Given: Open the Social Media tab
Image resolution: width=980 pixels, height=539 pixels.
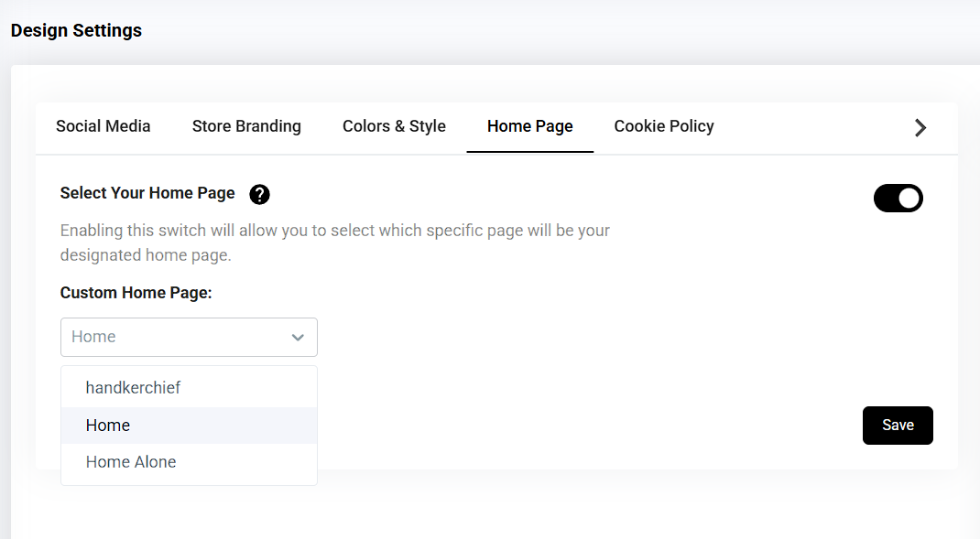Looking at the screenshot, I should pyautogui.click(x=103, y=126).
